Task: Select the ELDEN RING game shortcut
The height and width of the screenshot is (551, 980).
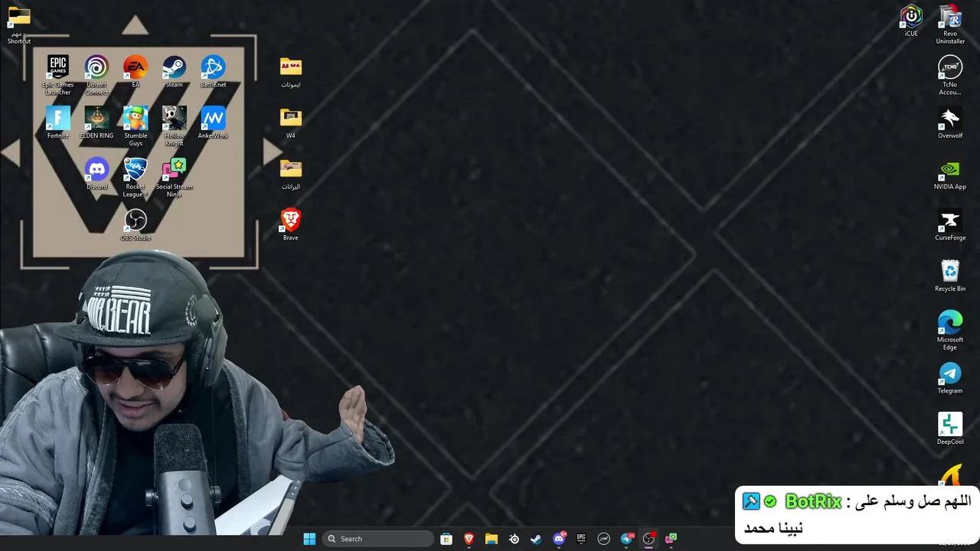Action: click(x=96, y=122)
